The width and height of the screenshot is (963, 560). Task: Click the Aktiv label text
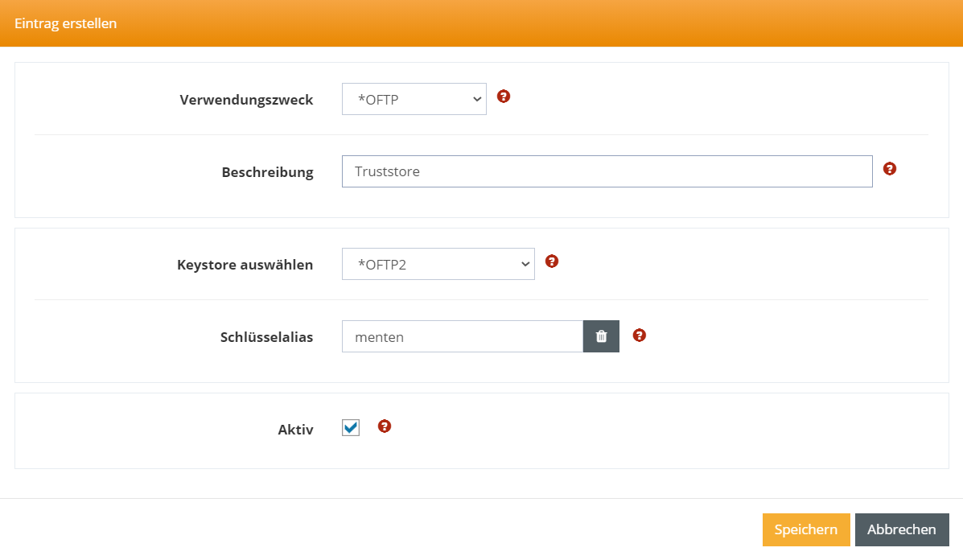point(295,430)
